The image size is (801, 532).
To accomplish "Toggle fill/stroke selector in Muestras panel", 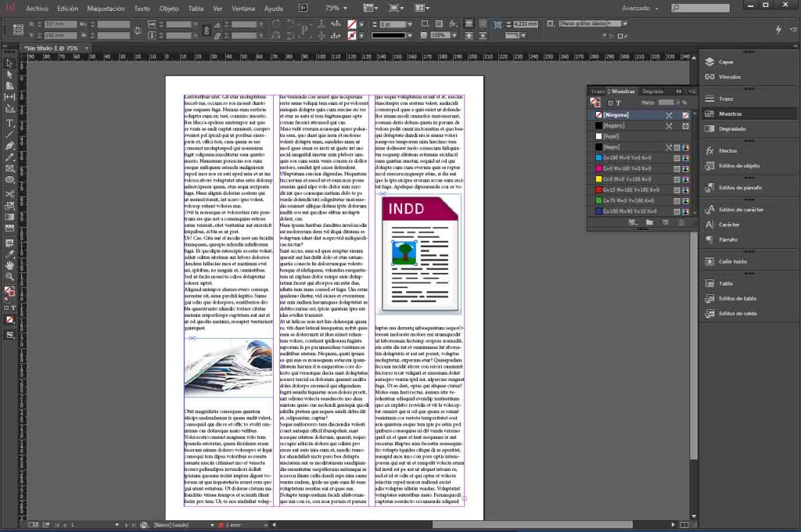I will [595, 102].
